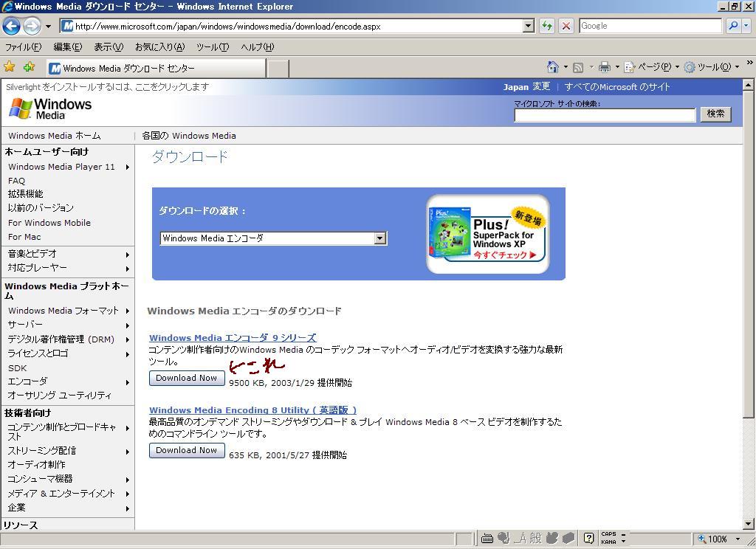756x549 pixels.
Task: Click For Mac sidebar link
Action: point(24,237)
